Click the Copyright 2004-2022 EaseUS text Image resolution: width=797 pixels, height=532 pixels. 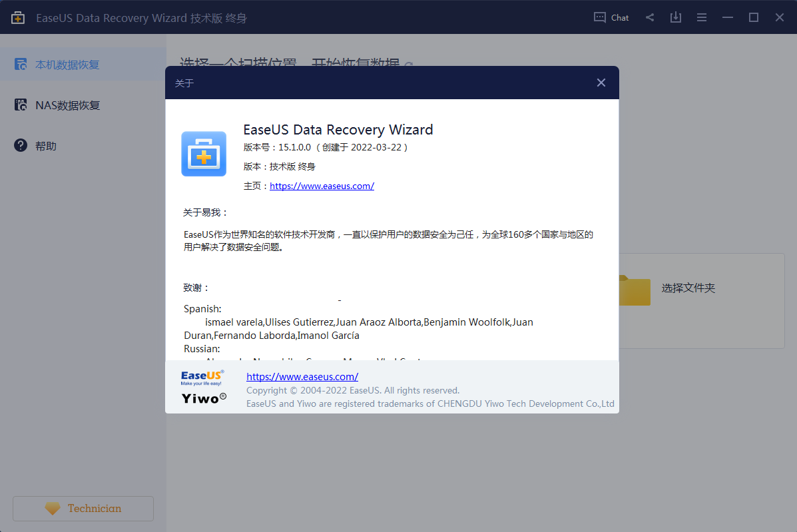353,390
